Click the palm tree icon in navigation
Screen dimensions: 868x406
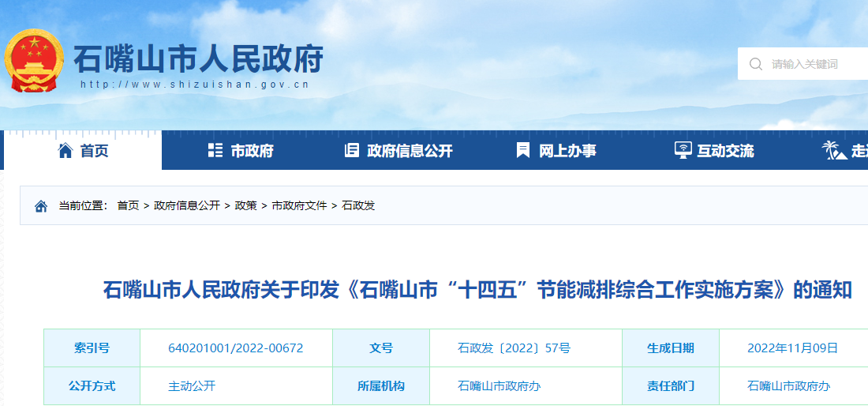832,150
